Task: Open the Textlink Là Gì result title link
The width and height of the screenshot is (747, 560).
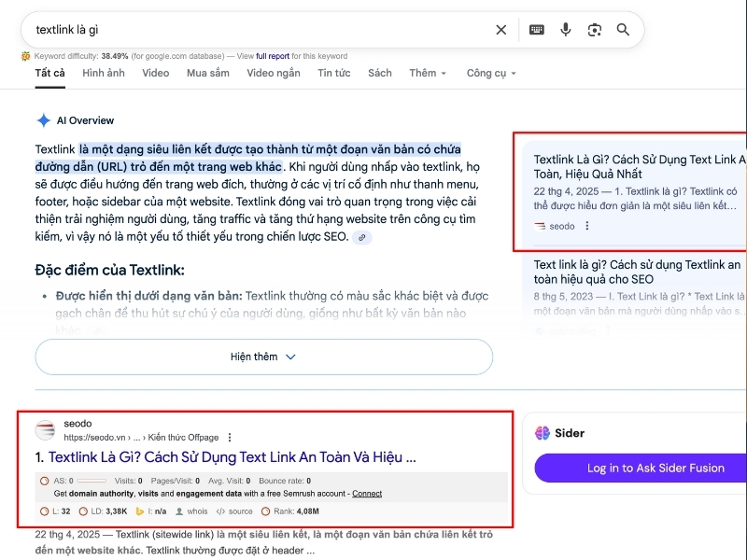Action: click(x=232, y=457)
